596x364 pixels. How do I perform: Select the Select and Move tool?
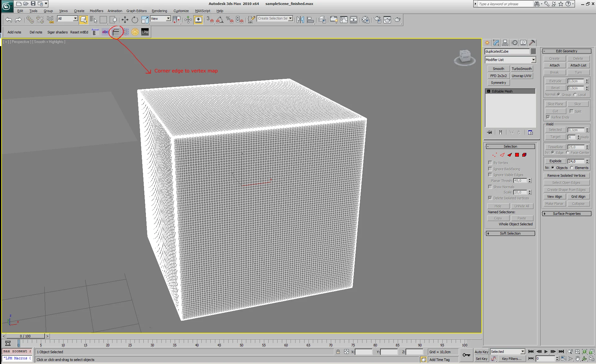[125, 20]
